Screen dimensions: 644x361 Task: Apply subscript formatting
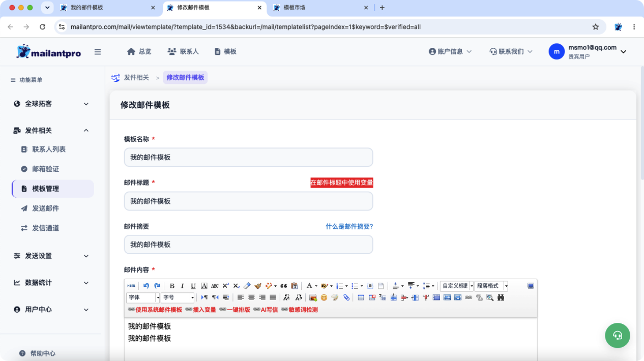click(237, 286)
